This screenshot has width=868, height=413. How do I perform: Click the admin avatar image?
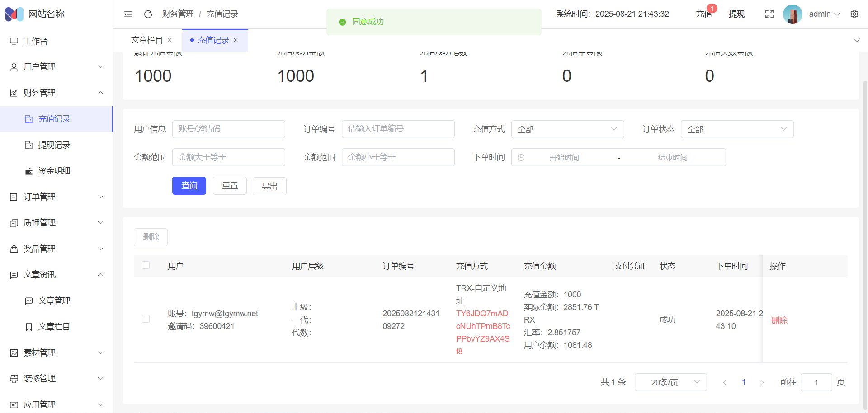point(792,14)
